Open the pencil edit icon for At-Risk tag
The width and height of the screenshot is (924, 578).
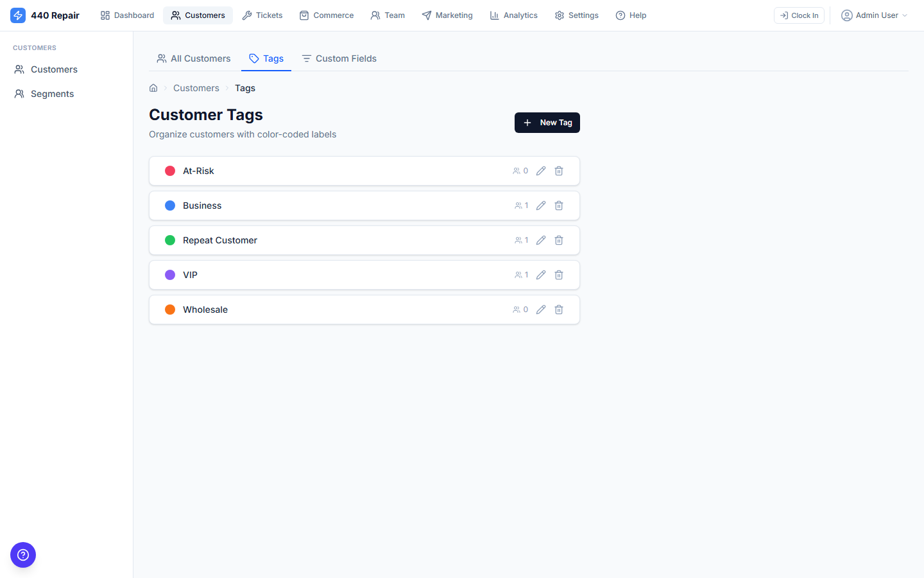(541, 170)
